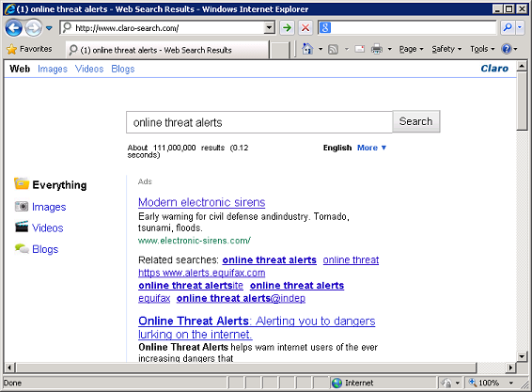
Task: Click the Blogs speech bubble icon
Action: pyautogui.click(x=22, y=248)
